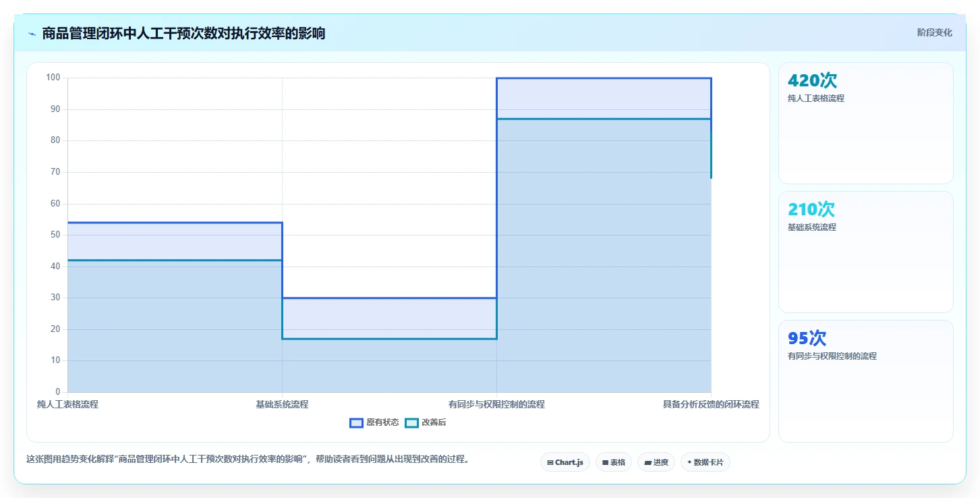Click the x-axis label 纯人工表格流程

coord(67,404)
